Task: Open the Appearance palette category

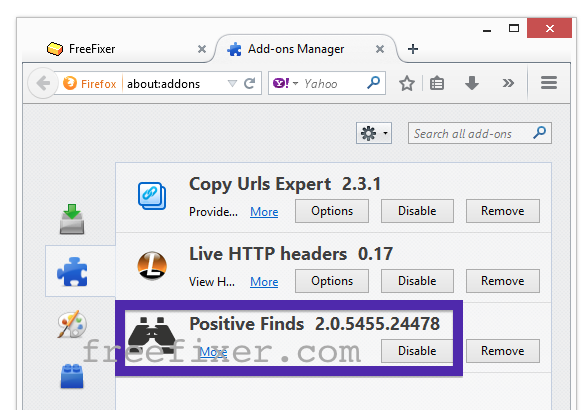Action: pos(72,324)
